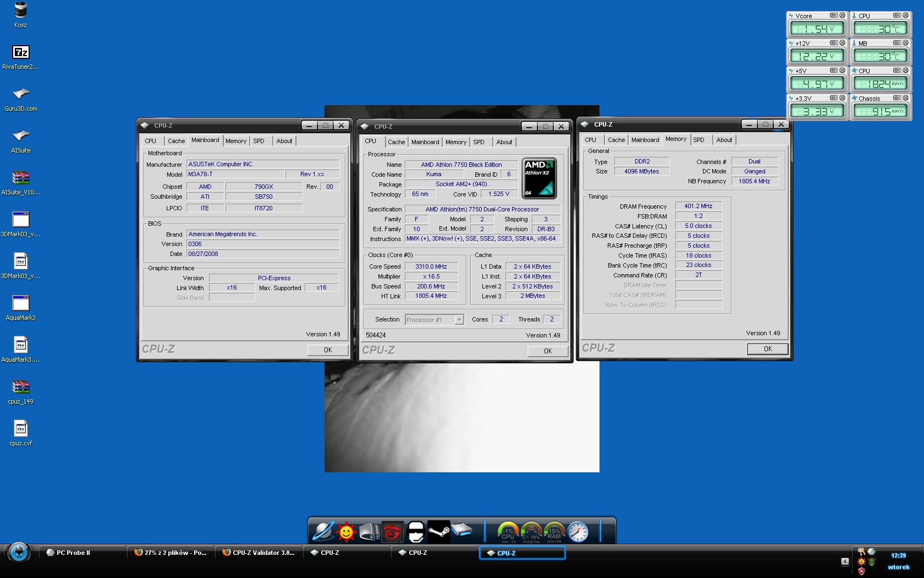924x578 pixels.
Task: Expand hidden system tray icons arrow
Action: 845,561
